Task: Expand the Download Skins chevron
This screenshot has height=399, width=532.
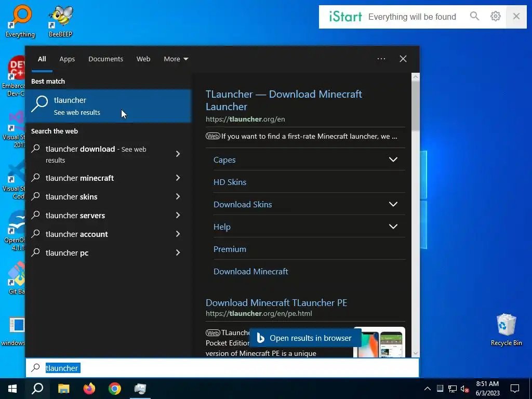Action: (393, 204)
